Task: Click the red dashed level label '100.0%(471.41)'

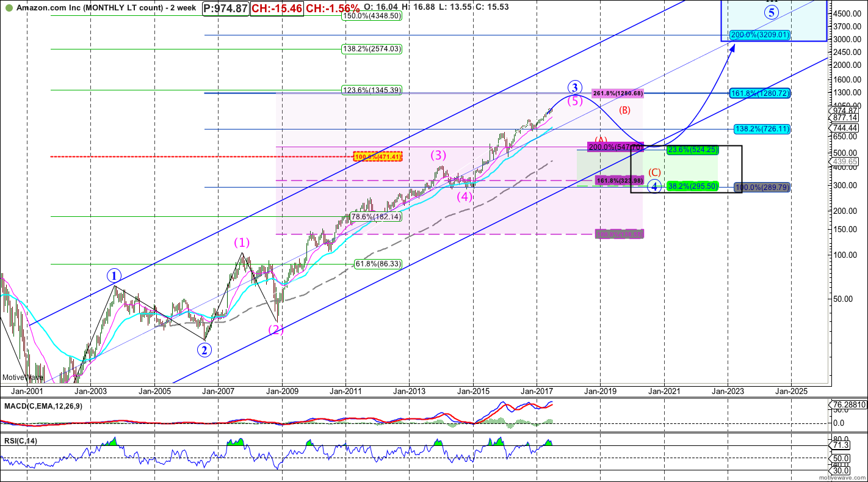Action: [378, 157]
